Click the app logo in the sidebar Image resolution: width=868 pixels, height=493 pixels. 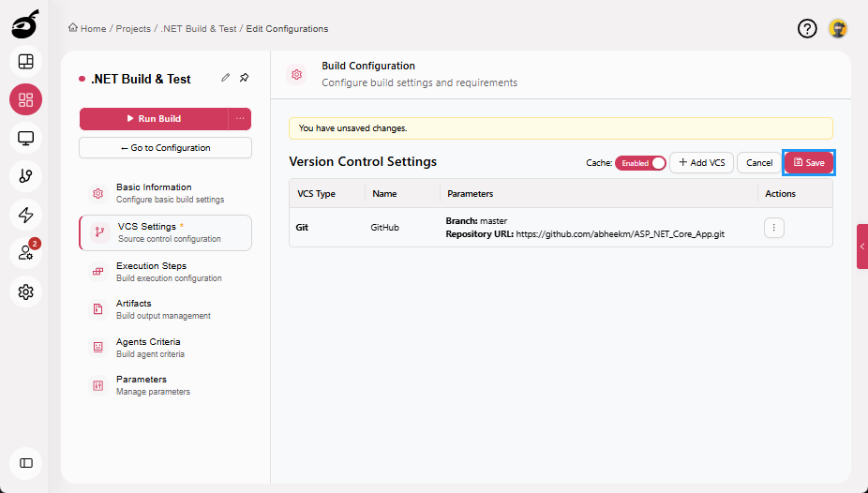click(x=25, y=23)
